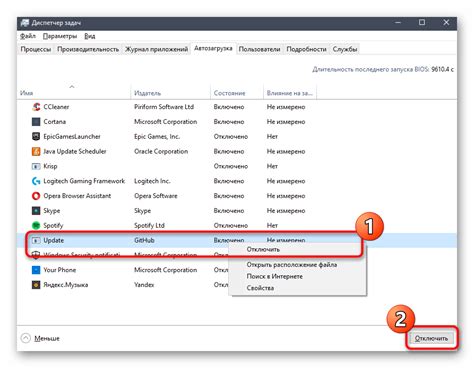Click the Krisp app icon
The width and height of the screenshot is (474, 368).
tap(36, 166)
